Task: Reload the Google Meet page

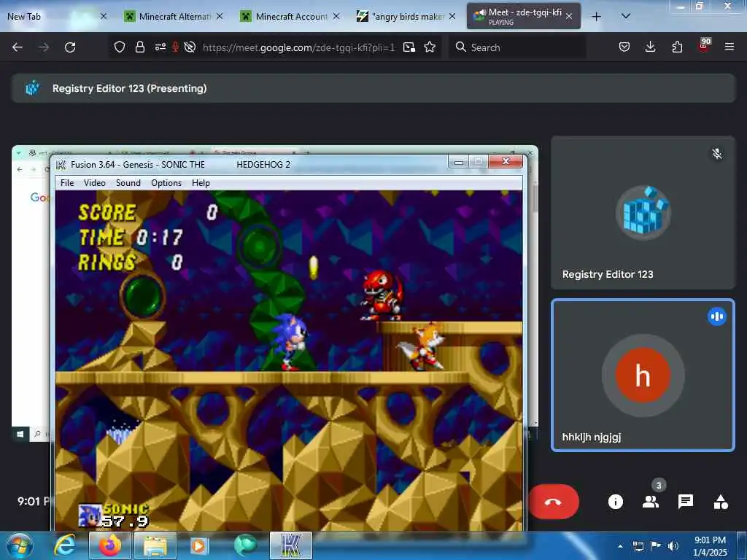Action: click(70, 47)
